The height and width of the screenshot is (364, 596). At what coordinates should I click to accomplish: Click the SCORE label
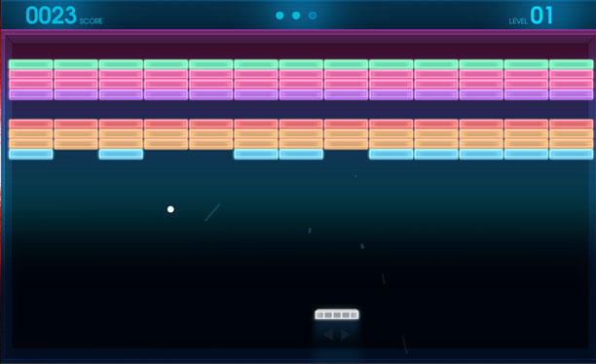[x=92, y=20]
